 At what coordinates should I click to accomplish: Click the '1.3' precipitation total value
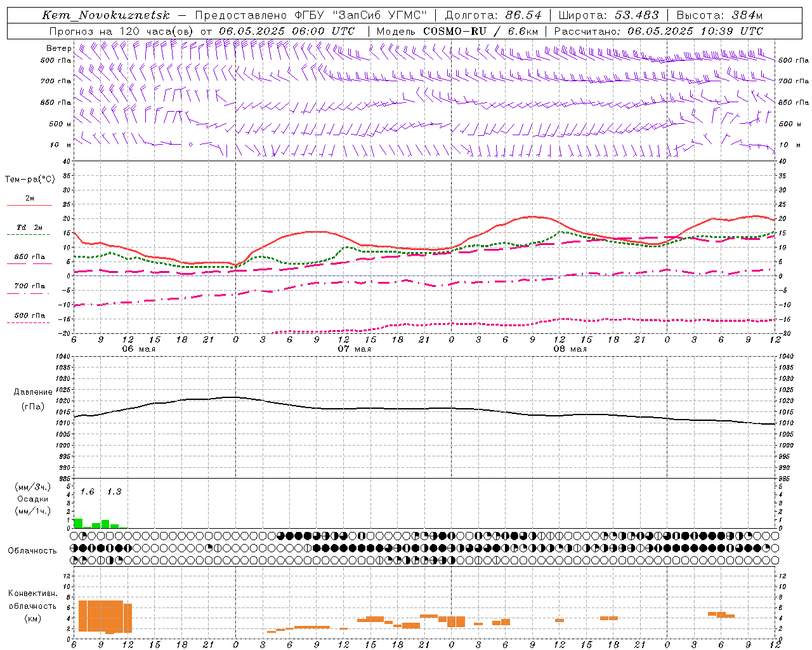[114, 492]
